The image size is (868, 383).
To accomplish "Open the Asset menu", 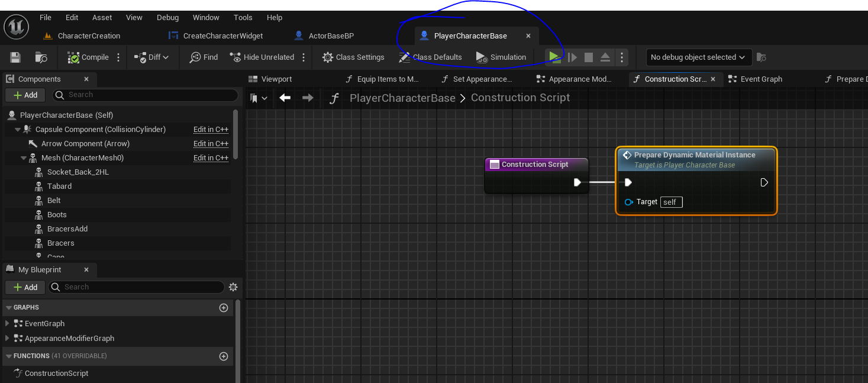I will click(102, 18).
